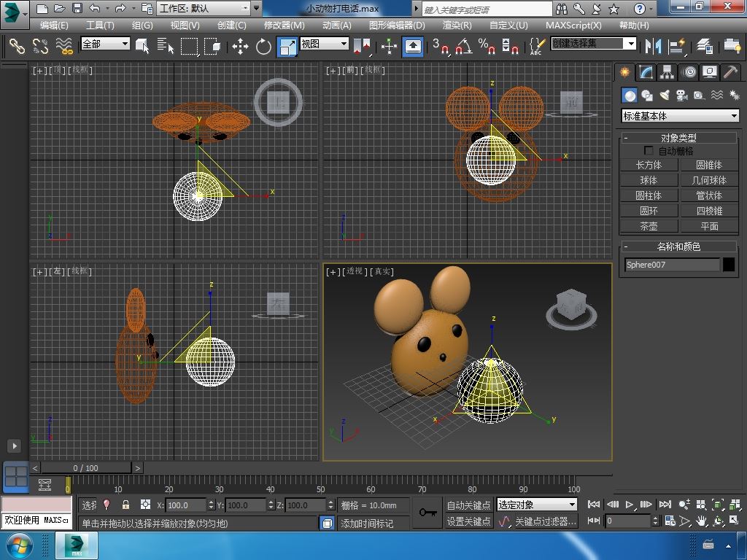Select the Cameras creation category icon

coord(682,96)
